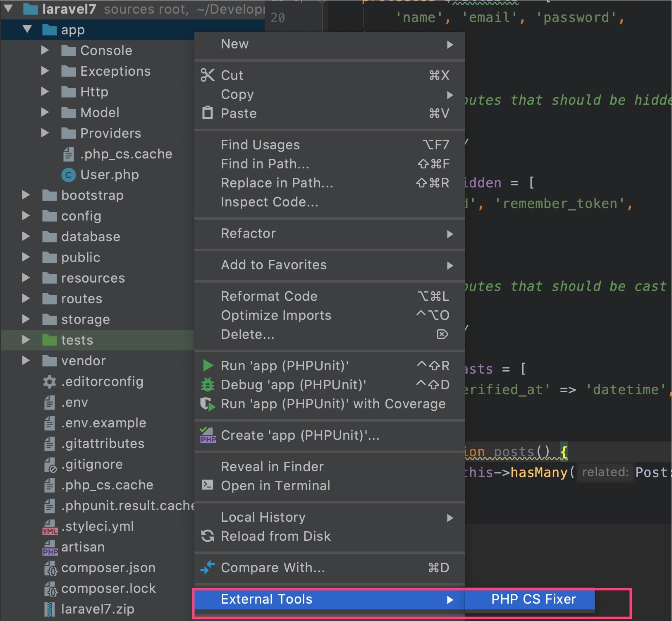Click the Compare With arrows icon

click(208, 567)
